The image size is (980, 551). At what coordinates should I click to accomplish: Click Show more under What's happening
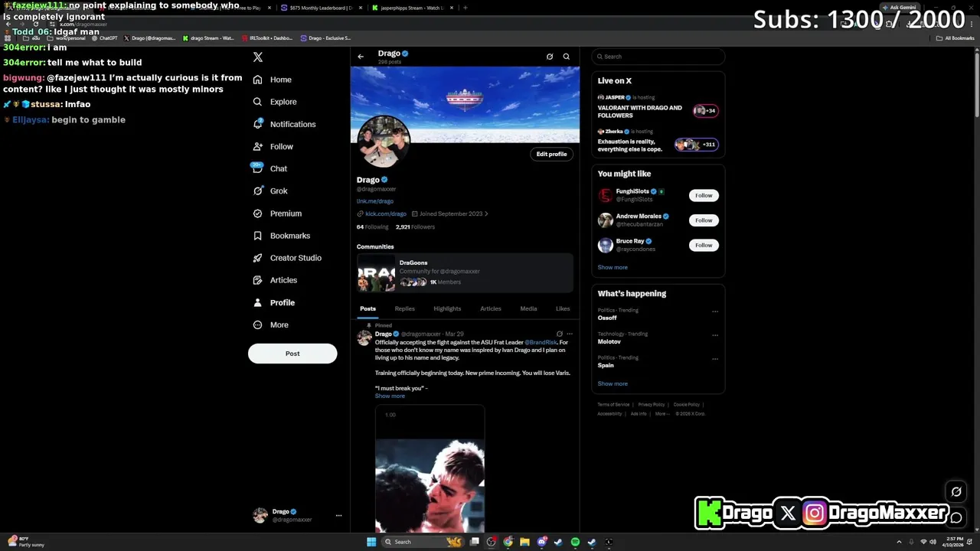(612, 384)
